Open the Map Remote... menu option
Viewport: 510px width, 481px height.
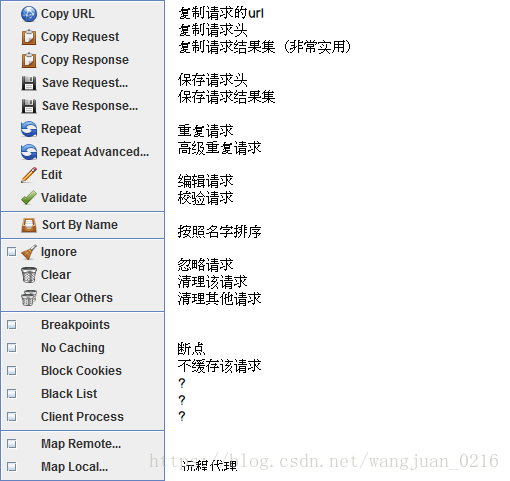83,444
